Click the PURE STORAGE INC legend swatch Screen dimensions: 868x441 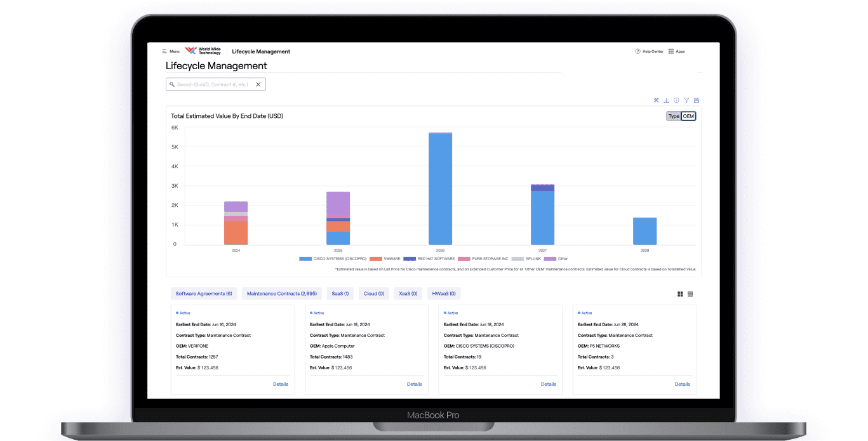[x=464, y=259]
